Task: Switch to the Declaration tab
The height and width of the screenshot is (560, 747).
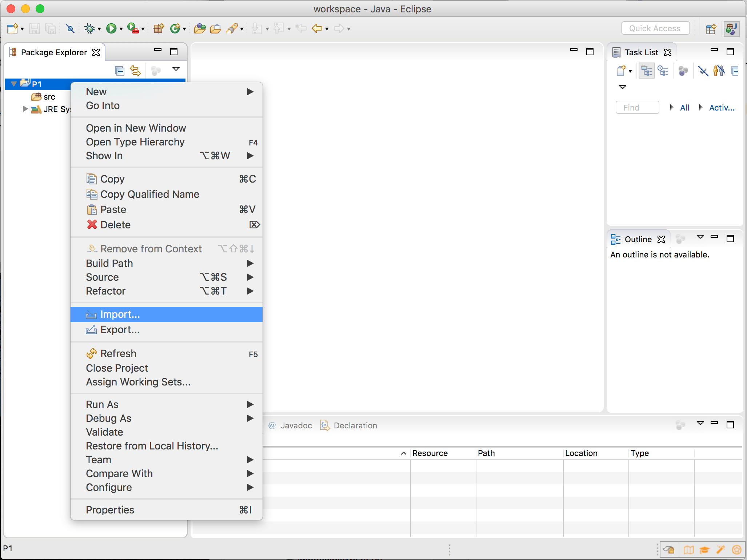Action: (x=355, y=425)
